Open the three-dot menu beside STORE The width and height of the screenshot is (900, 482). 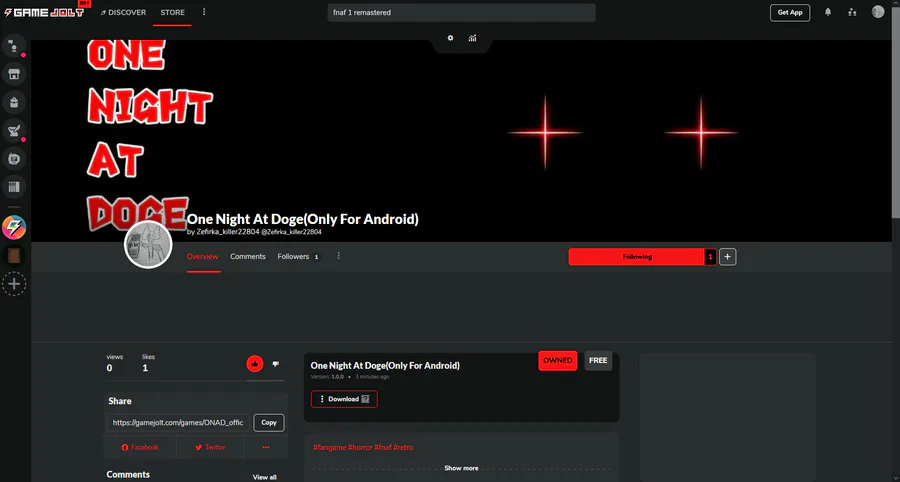tap(204, 12)
